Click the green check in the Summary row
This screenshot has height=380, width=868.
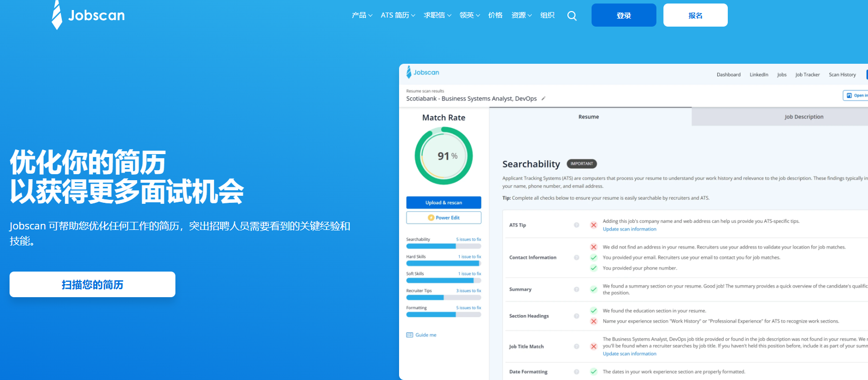594,289
